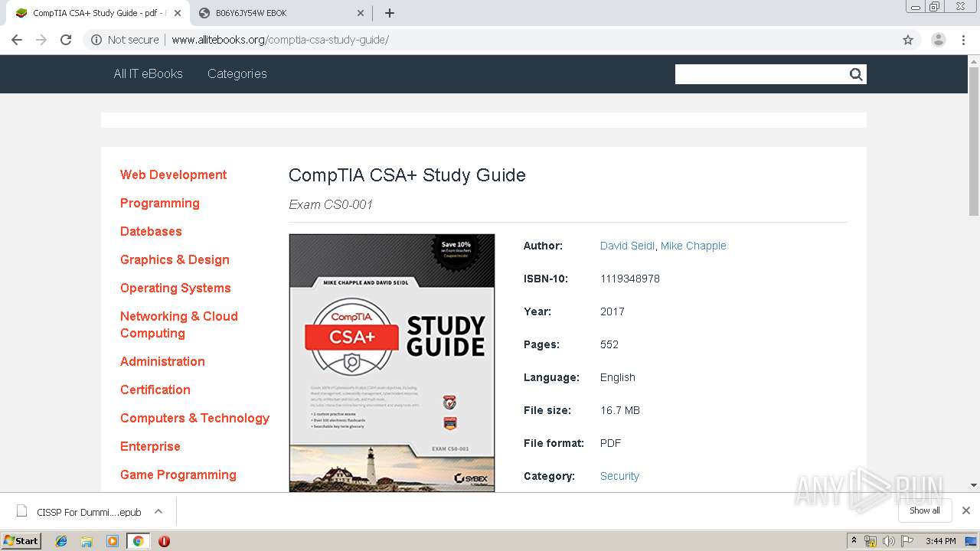This screenshot has height=551, width=980.
Task: Click the Exam CS0-001 subtitle
Action: [x=331, y=204]
